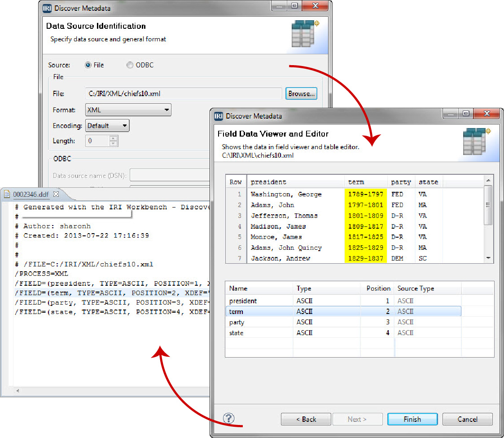The width and height of the screenshot is (504, 438).
Task: Click the data viewer vertical scrollbar thumb
Action: pyautogui.click(x=488, y=205)
